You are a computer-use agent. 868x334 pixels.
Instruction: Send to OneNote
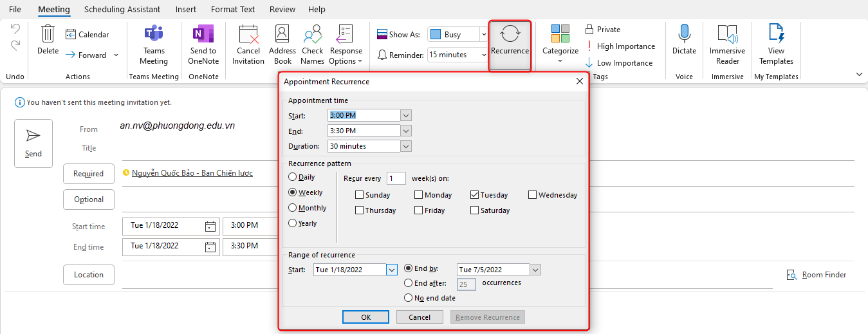[203, 45]
